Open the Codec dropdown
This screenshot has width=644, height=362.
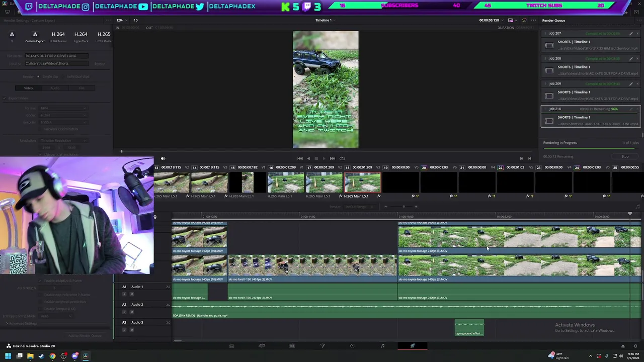click(63, 115)
